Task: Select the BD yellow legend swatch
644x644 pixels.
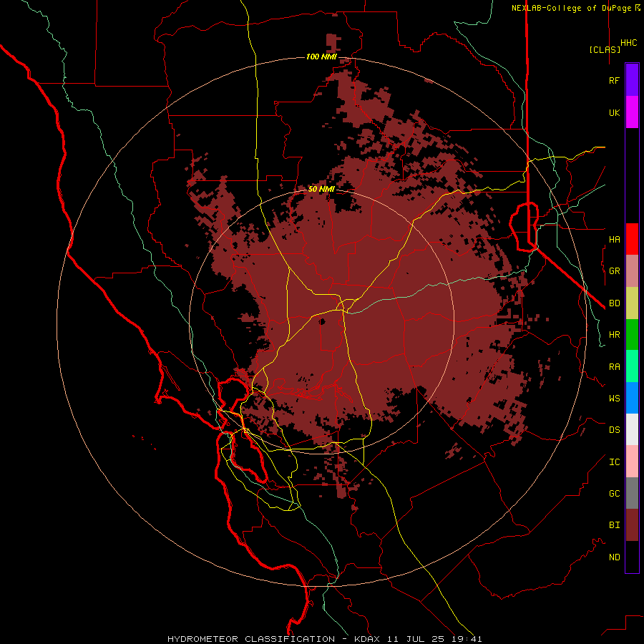Action: point(632,303)
